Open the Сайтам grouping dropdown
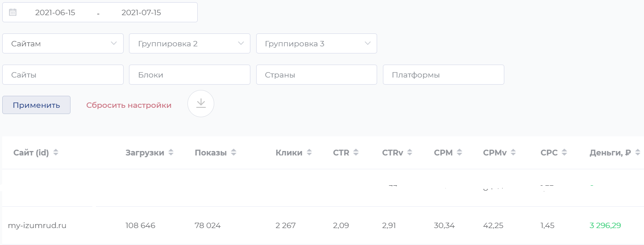Screen dimensions: 644x245 coord(63,44)
